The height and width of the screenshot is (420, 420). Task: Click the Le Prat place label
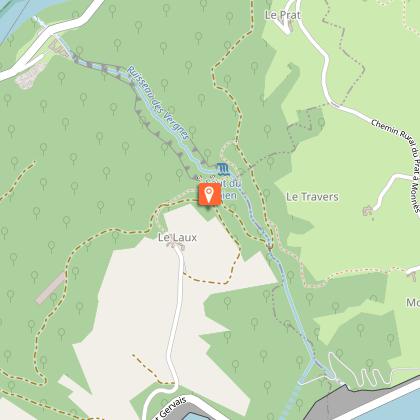point(283,15)
